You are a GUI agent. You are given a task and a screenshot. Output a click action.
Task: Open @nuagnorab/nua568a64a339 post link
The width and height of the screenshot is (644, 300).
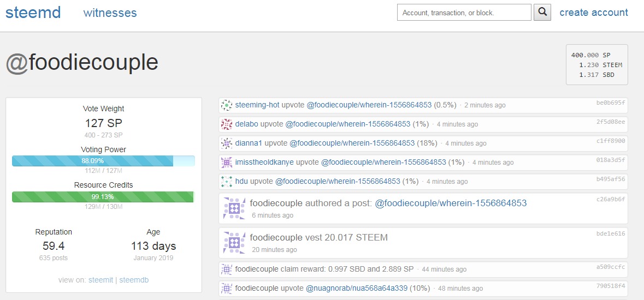357,289
